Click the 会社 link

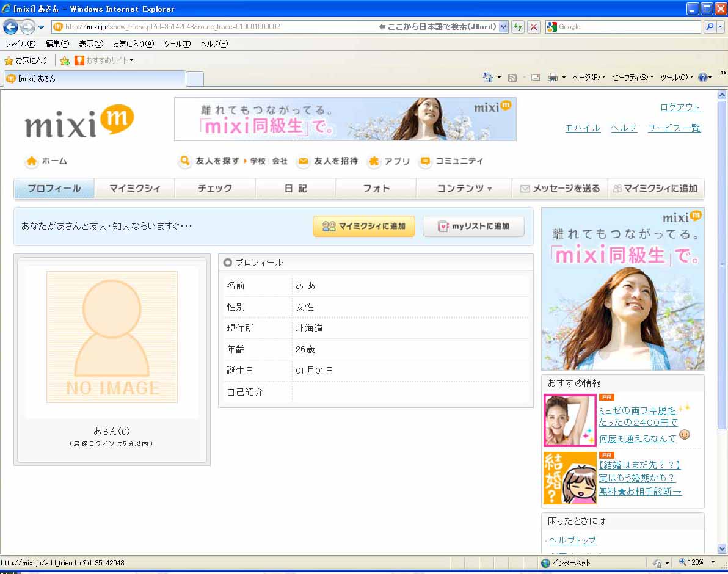pyautogui.click(x=280, y=161)
